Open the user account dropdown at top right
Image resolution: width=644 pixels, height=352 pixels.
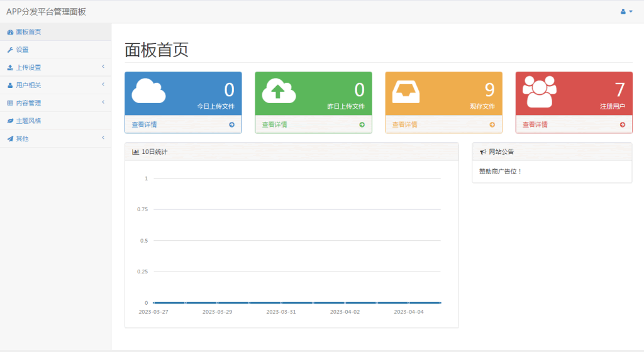[626, 11]
